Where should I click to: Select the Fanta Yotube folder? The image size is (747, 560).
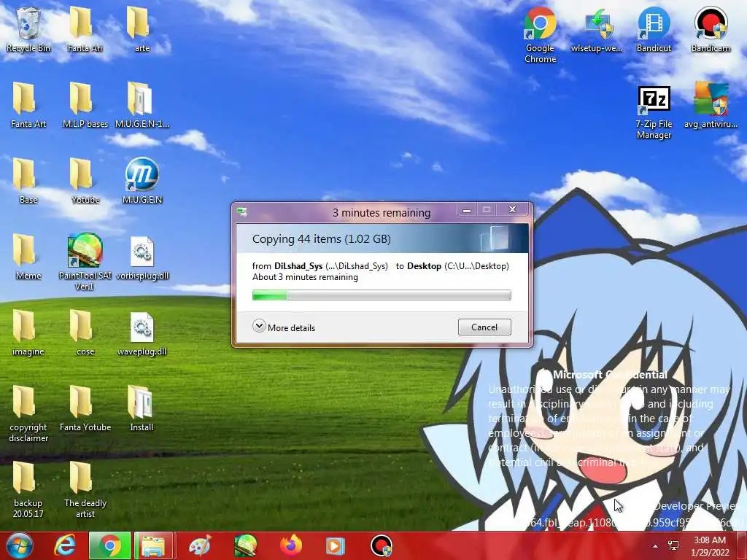coord(85,409)
